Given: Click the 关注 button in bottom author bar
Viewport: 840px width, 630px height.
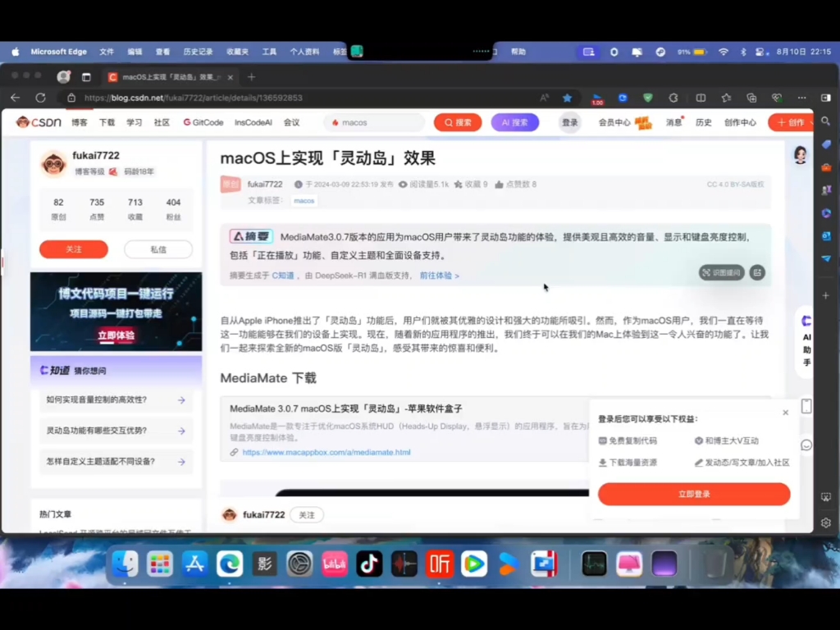Looking at the screenshot, I should click(x=307, y=515).
